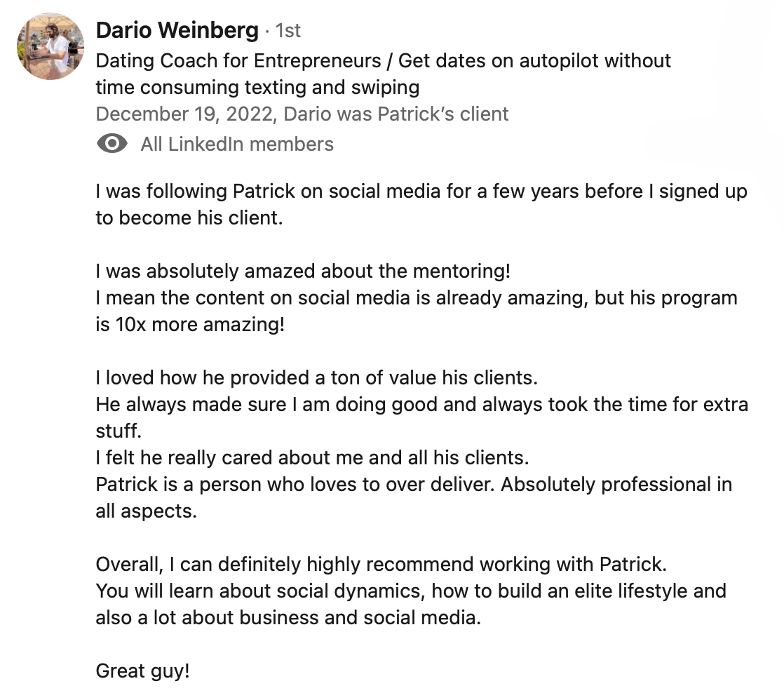The image size is (784, 693).
Task: Click the 'time consuming texting and swiping' text
Action: (x=257, y=88)
